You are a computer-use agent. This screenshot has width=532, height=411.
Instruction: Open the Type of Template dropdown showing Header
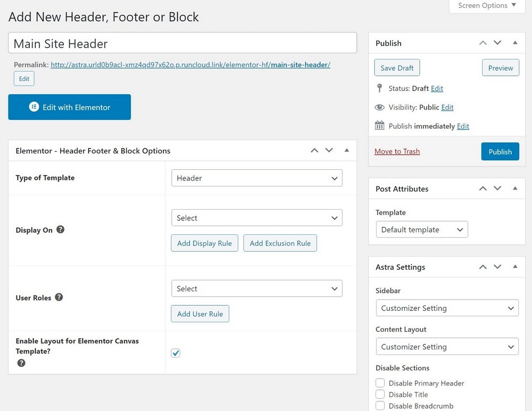point(257,178)
